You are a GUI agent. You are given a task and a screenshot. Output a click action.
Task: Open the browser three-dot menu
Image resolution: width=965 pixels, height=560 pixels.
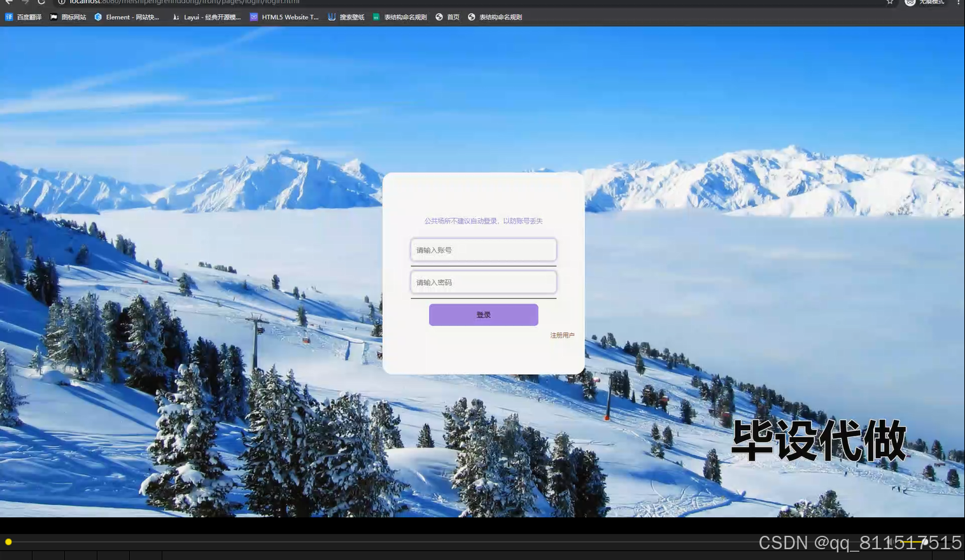point(958,2)
